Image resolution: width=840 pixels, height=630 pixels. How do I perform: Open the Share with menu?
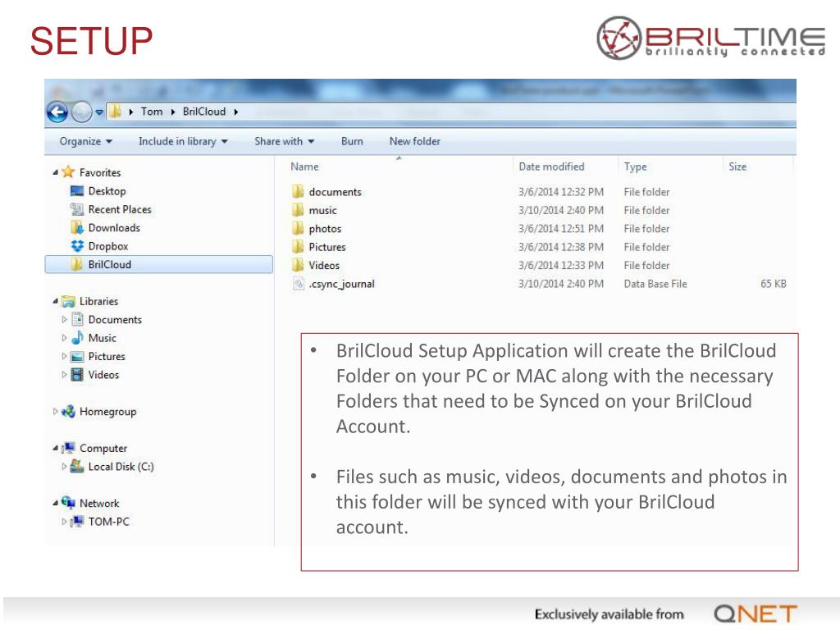pyautogui.click(x=285, y=141)
